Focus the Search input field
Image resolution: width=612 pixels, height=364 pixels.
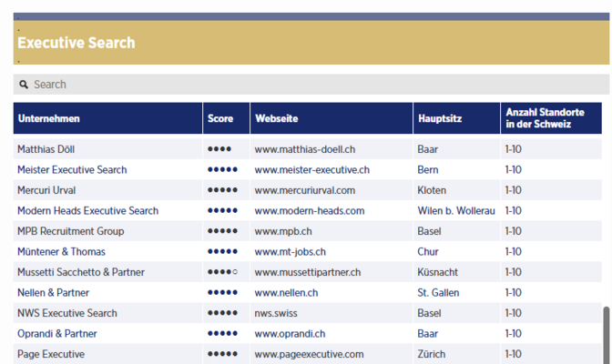pyautogui.click(x=310, y=85)
